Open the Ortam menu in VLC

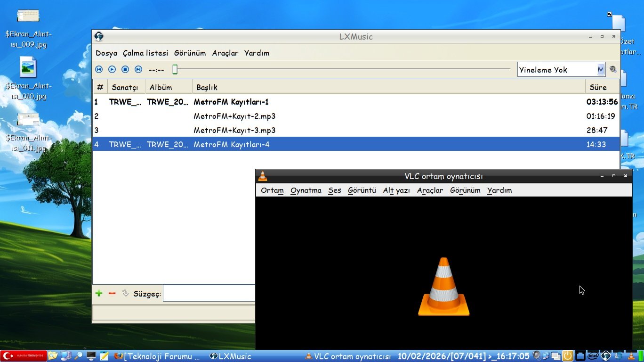272,190
